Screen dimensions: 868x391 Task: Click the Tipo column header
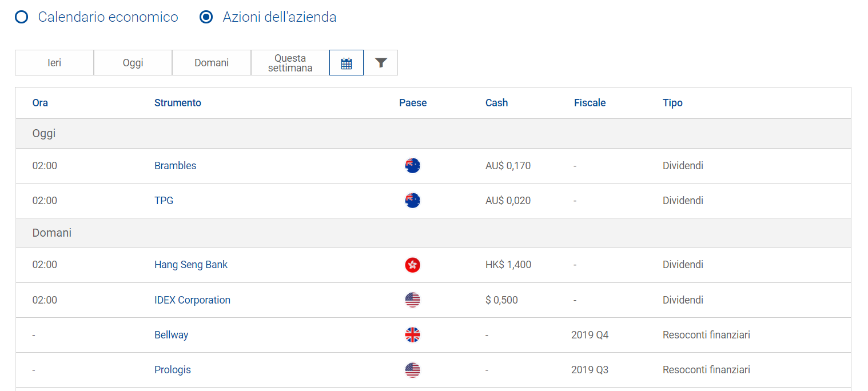(672, 103)
